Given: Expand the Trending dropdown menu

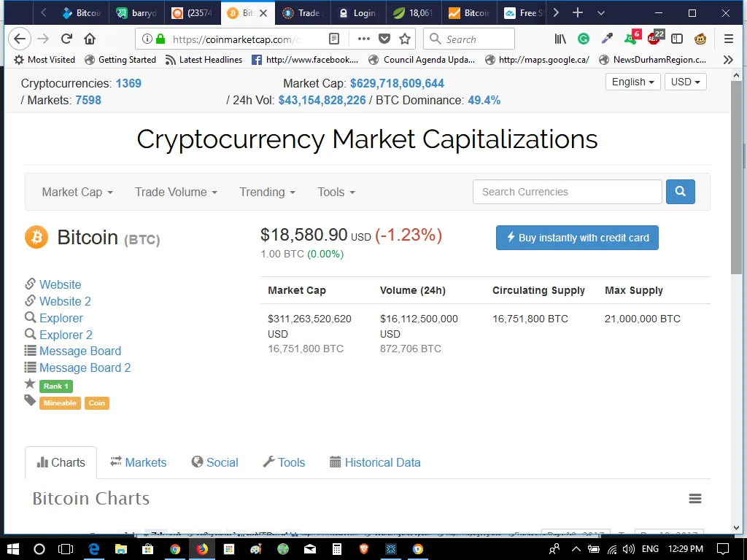Looking at the screenshot, I should (x=267, y=192).
